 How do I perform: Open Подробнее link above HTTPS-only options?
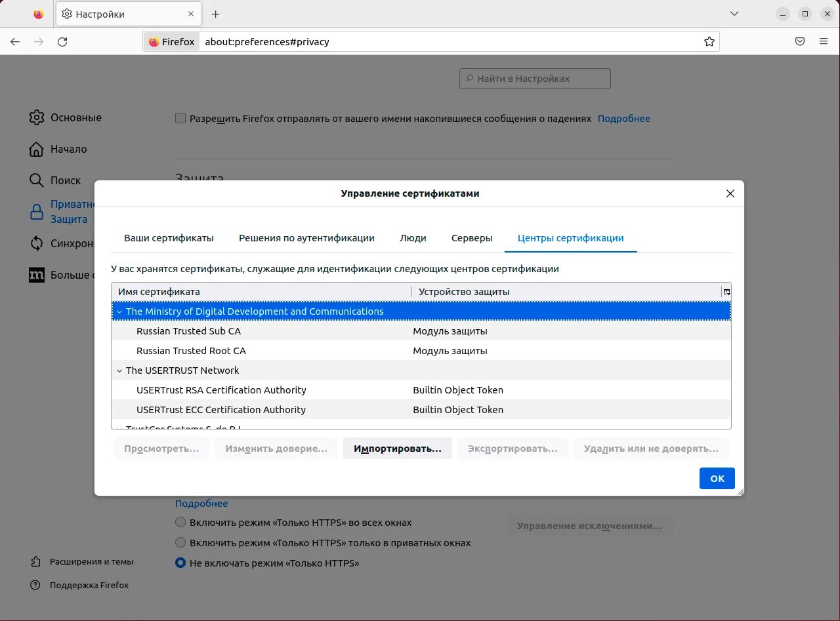click(201, 504)
